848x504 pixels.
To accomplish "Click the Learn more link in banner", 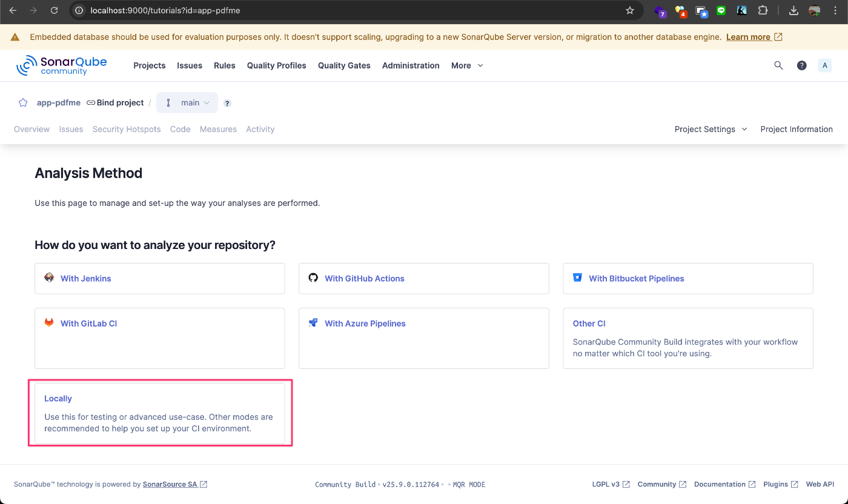I will point(754,37).
